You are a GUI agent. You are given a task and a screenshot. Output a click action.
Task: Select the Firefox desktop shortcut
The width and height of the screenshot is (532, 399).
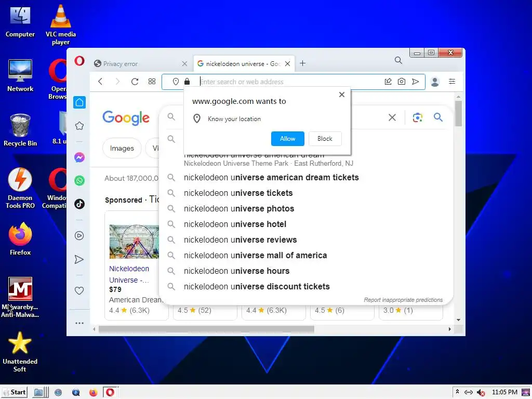[20, 239]
